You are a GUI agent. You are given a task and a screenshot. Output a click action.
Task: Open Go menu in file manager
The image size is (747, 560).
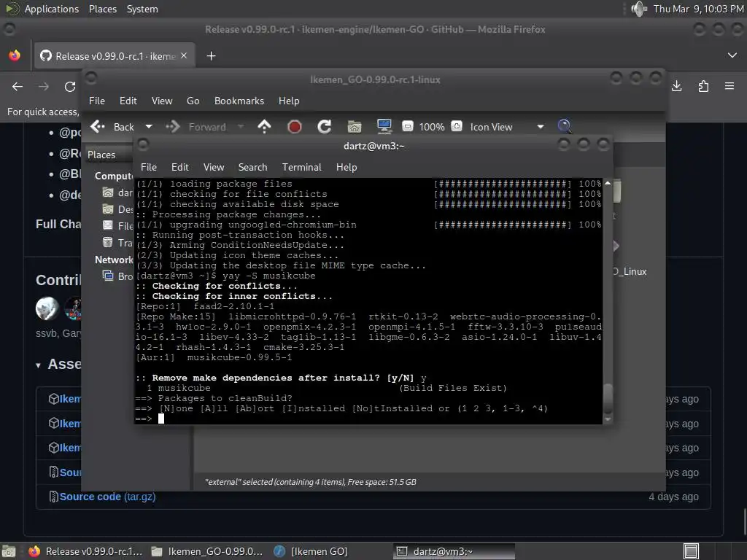tap(193, 101)
